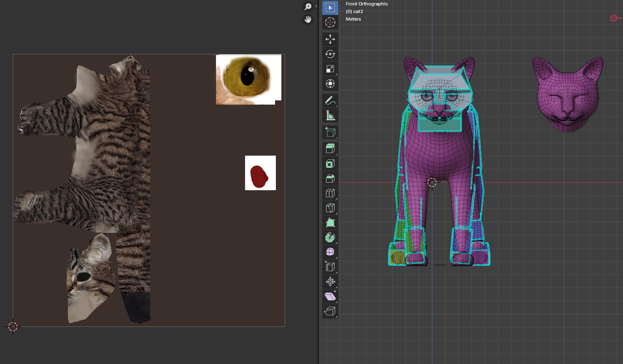Viewport: 623px width, 364px height.
Task: Pick the Spin tool
Action: (330, 237)
